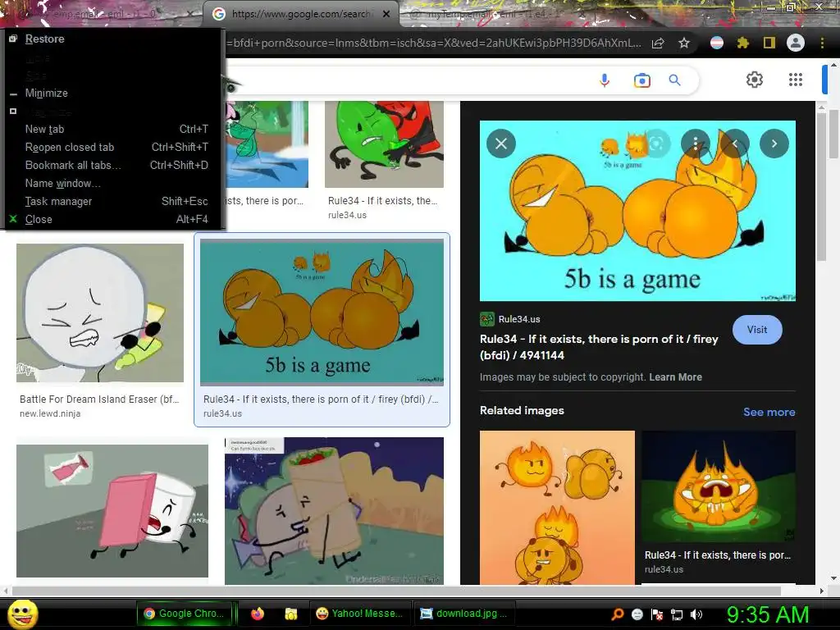840x630 pixels.
Task: Toggle the Chrome side panel icon
Action: tap(769, 43)
